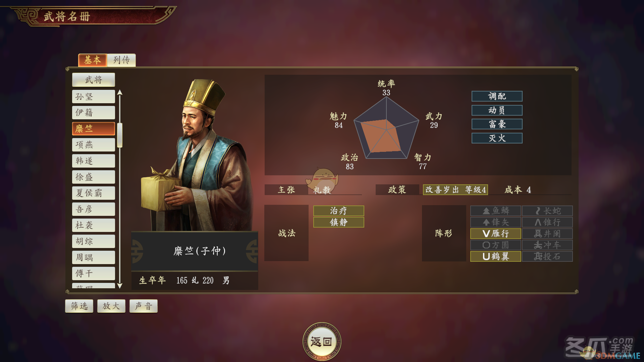Choose the 锋矢 arrow formation
The height and width of the screenshot is (362, 644).
495,222
